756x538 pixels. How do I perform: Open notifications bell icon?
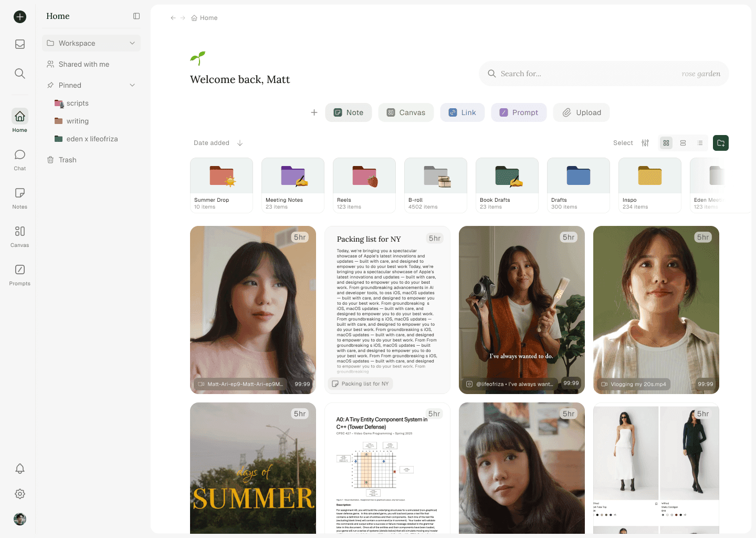tap(20, 469)
